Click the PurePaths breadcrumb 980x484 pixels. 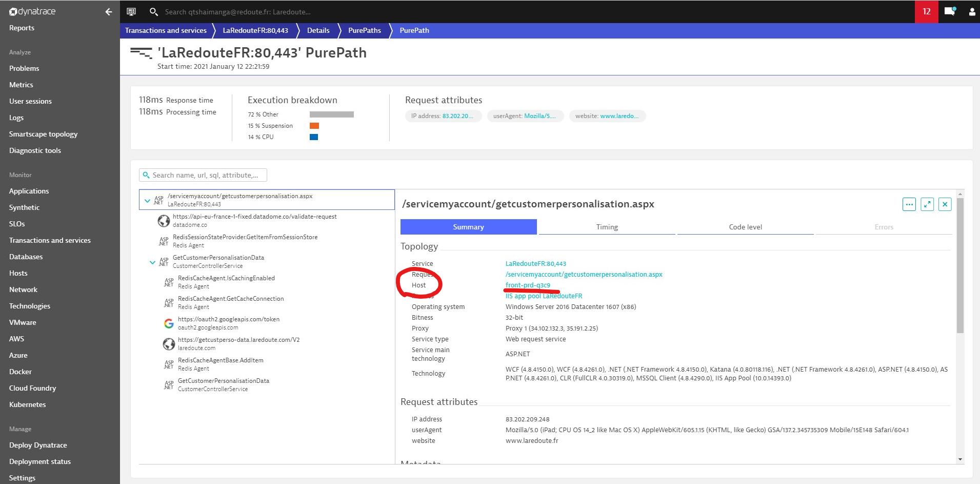pos(364,30)
